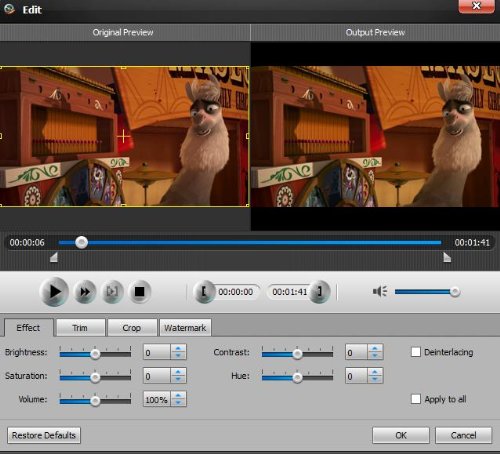Screen dimensions: 500x454
Task: Set trim end with right bracket button
Action: coord(319,292)
